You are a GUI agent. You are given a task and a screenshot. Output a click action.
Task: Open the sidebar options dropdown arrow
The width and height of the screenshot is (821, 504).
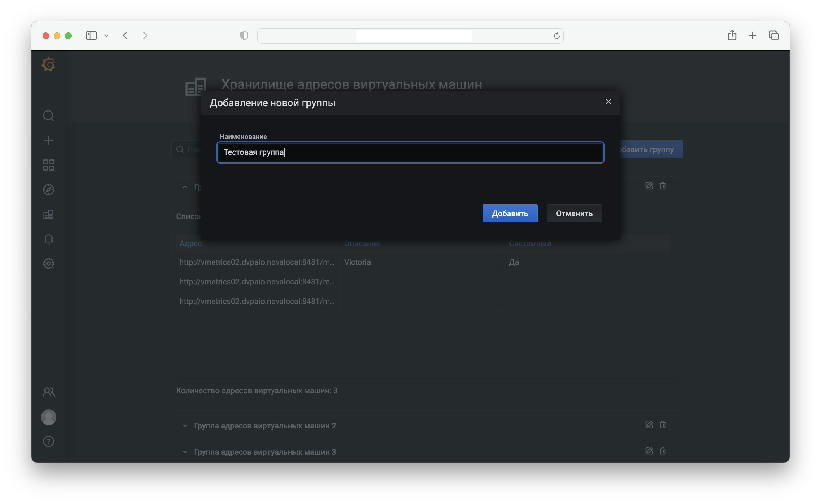pyautogui.click(x=106, y=35)
